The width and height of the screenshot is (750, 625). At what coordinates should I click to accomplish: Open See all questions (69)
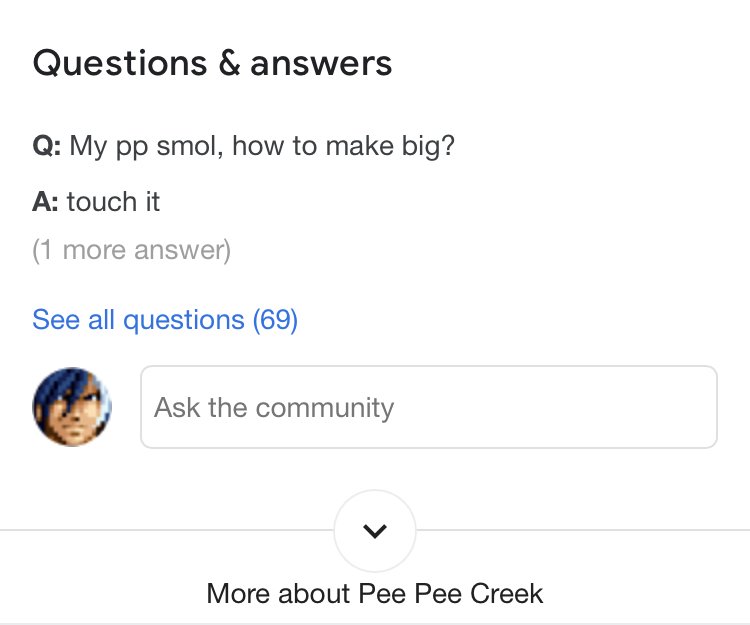pyautogui.click(x=165, y=319)
